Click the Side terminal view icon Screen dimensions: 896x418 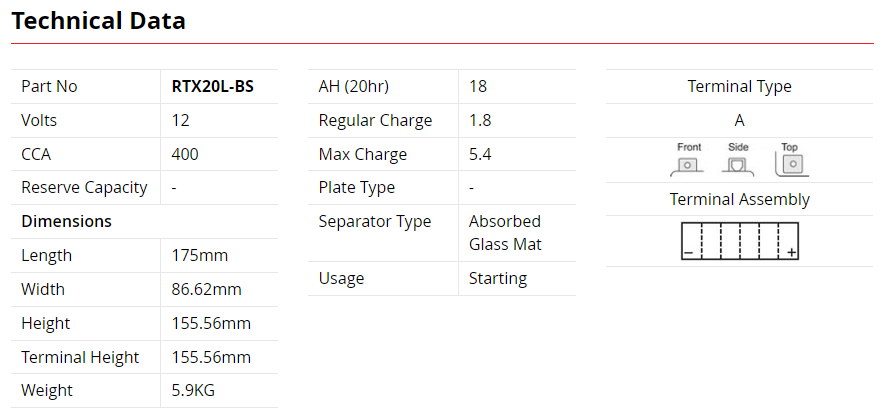pos(738,159)
